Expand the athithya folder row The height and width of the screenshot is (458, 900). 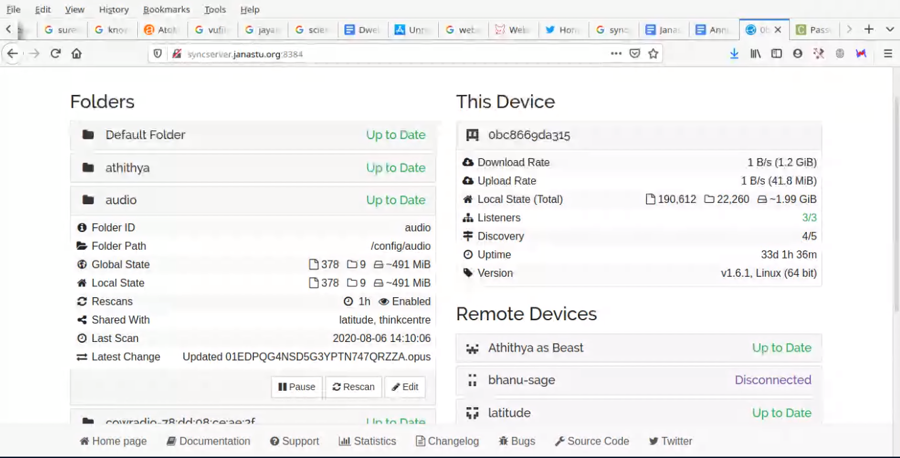pos(252,168)
